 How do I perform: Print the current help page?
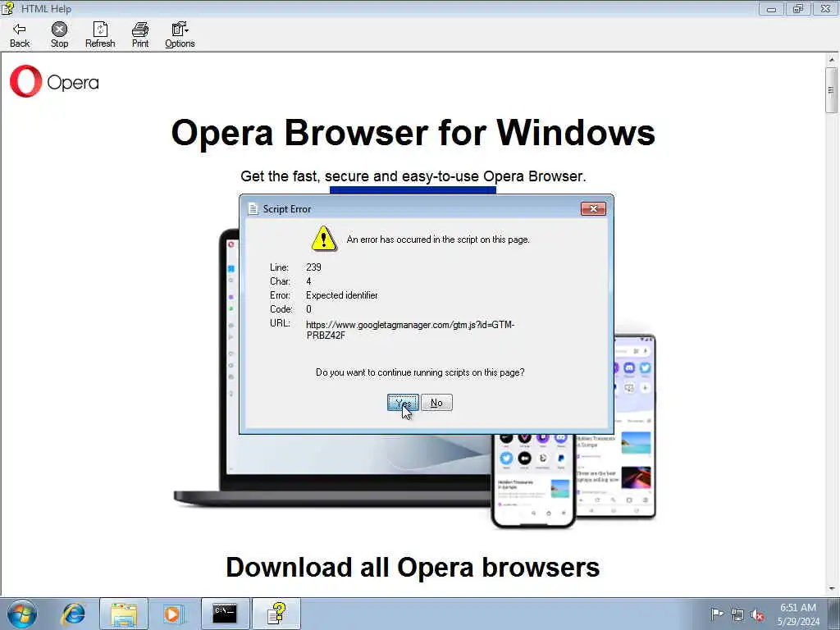[x=140, y=35]
